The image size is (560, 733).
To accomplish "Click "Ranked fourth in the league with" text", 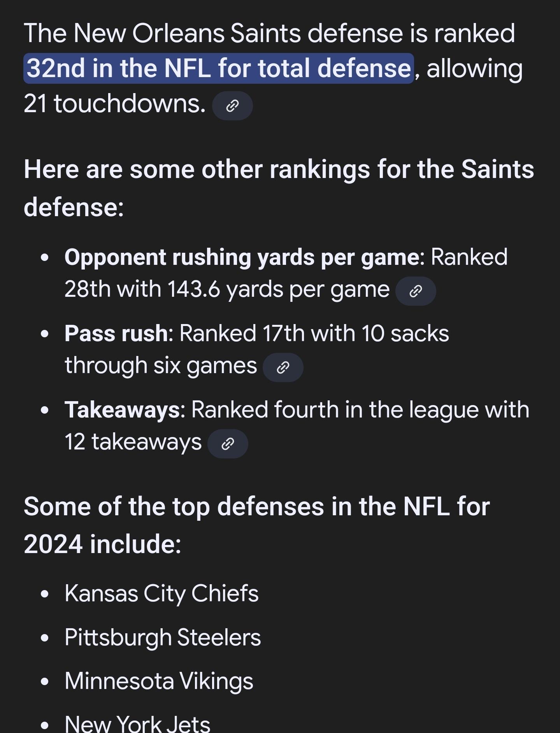I will point(360,410).
